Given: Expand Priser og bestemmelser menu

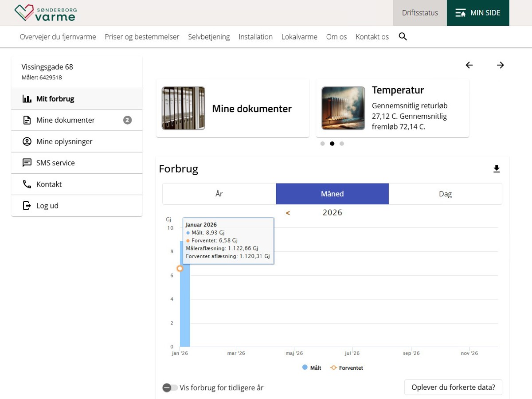Looking at the screenshot, I should click(142, 37).
